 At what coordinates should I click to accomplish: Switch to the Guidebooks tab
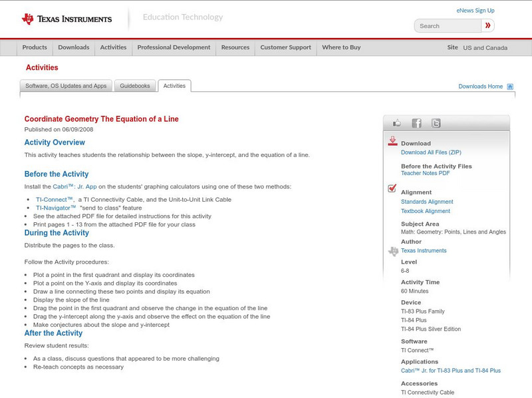(135, 86)
